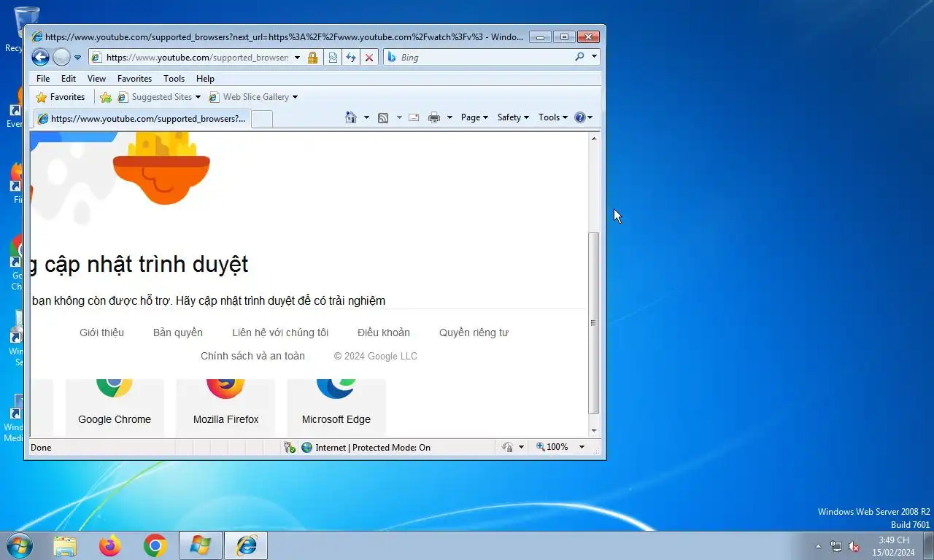Click Internet Protected Mode zone indicator
Screen dimensions: 934x560
coord(366,447)
